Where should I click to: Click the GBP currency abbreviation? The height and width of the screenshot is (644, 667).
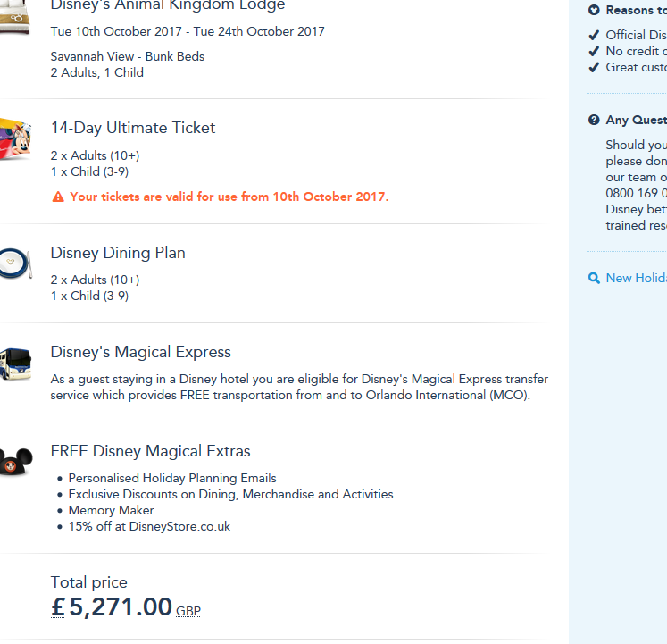click(x=188, y=612)
